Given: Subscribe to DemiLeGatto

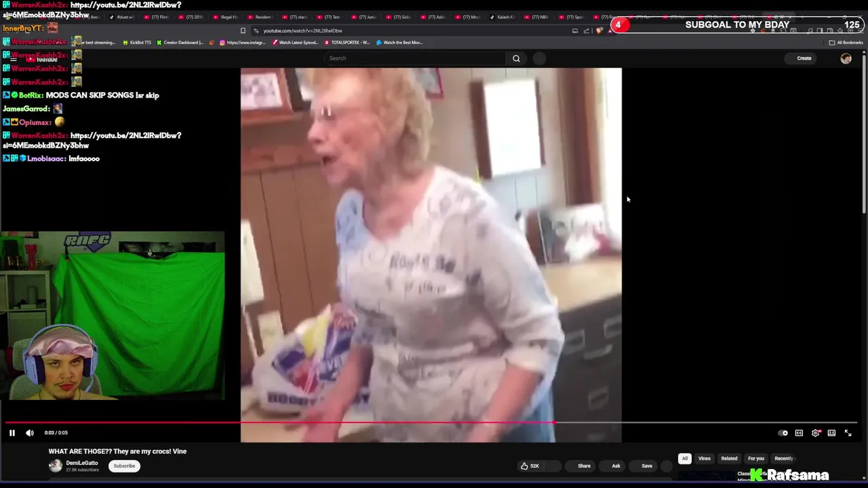Looking at the screenshot, I should 124,466.
